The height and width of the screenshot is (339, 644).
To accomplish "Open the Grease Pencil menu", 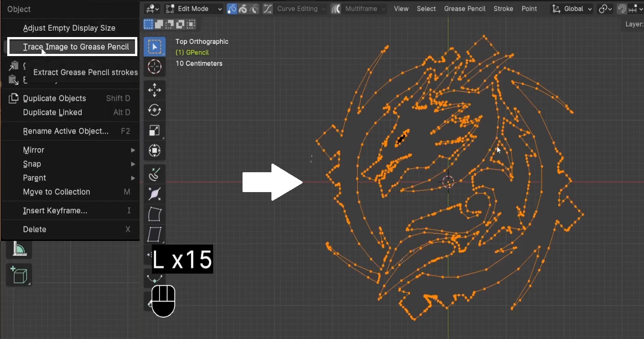I will (465, 9).
